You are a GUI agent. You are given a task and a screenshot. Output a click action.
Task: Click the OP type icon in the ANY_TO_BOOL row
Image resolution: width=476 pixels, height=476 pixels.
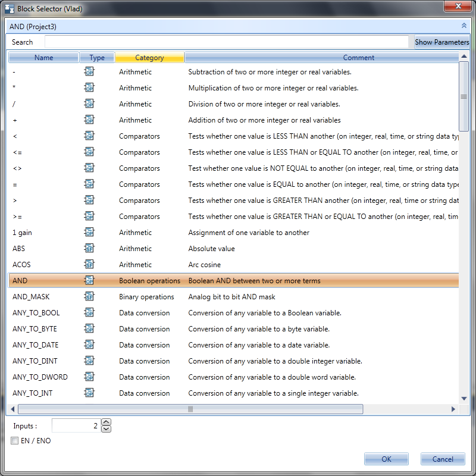[x=89, y=313]
